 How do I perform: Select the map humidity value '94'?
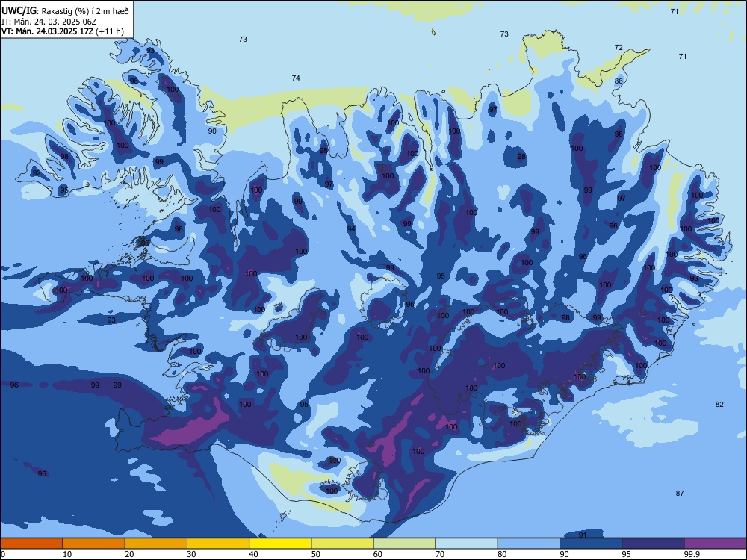[x=351, y=229]
